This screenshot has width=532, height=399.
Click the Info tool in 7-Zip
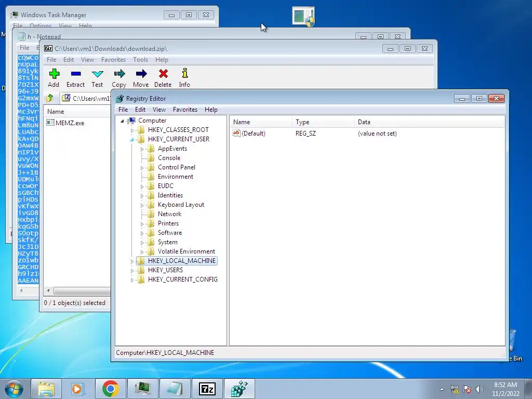[184, 78]
